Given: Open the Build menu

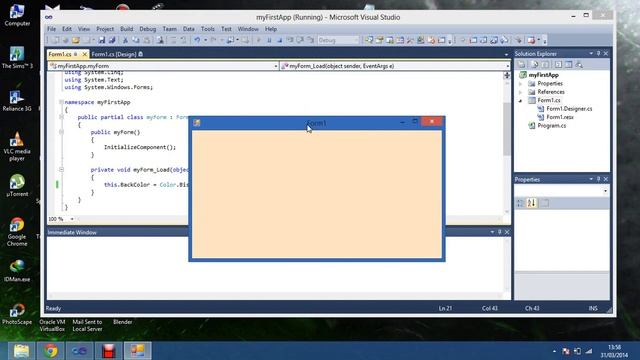Looking at the screenshot, I should [127, 29].
